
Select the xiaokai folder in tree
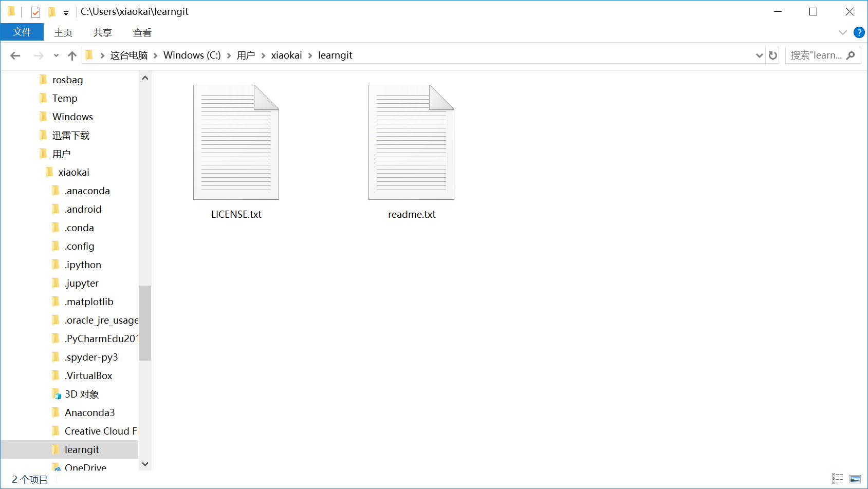73,172
